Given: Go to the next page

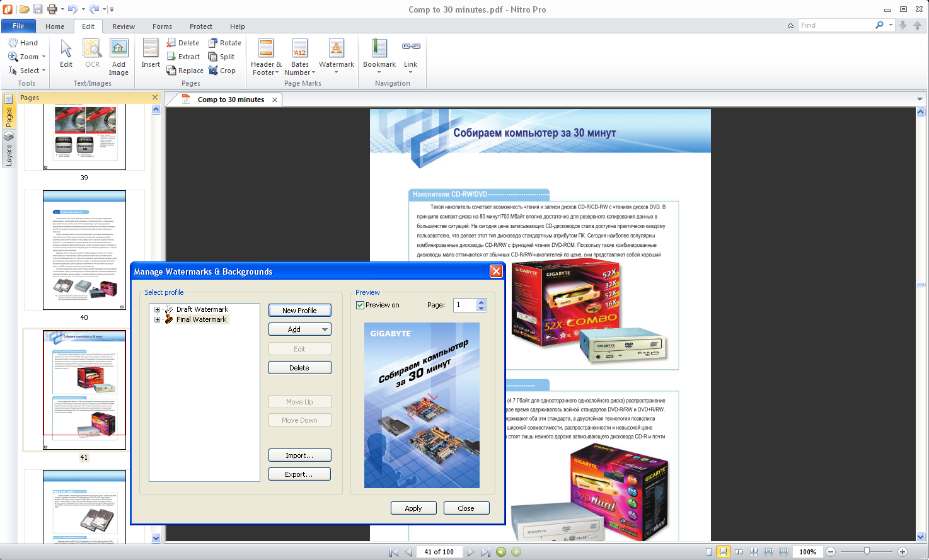Looking at the screenshot, I should [x=471, y=552].
